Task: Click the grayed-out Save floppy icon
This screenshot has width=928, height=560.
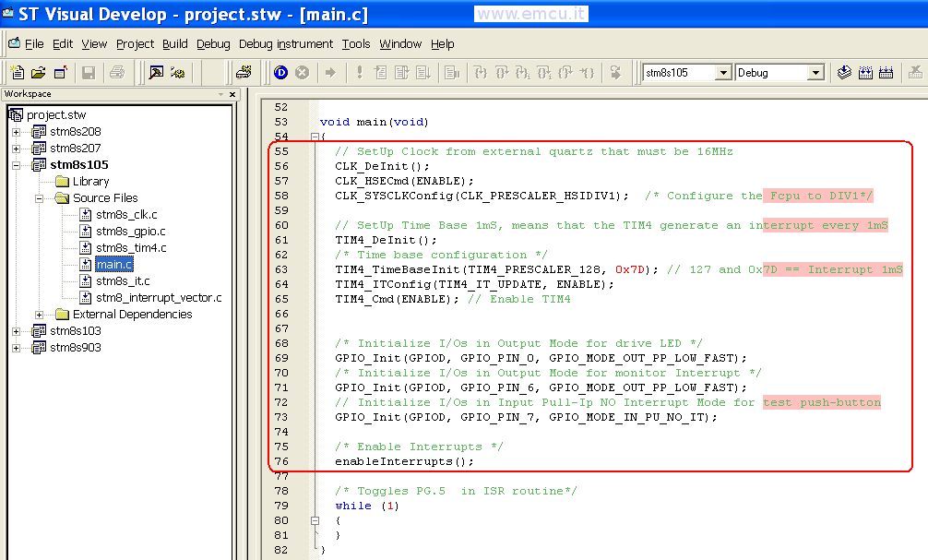Action: coord(89,73)
